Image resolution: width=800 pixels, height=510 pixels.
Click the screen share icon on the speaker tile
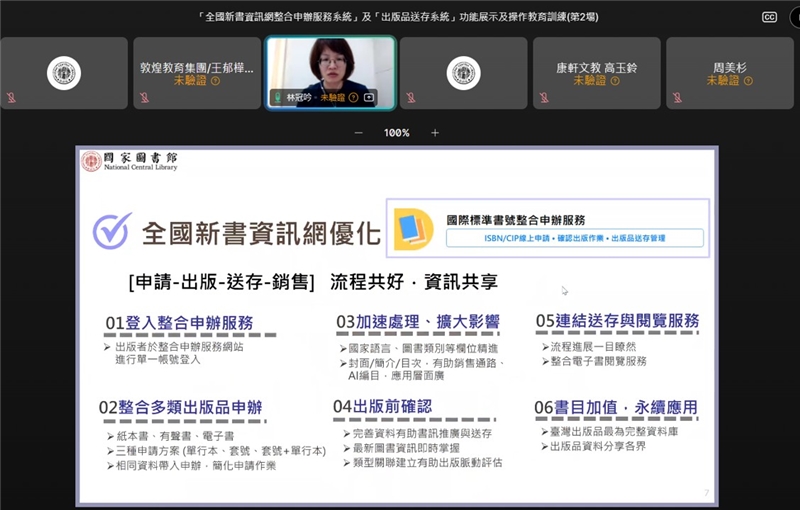[369, 98]
